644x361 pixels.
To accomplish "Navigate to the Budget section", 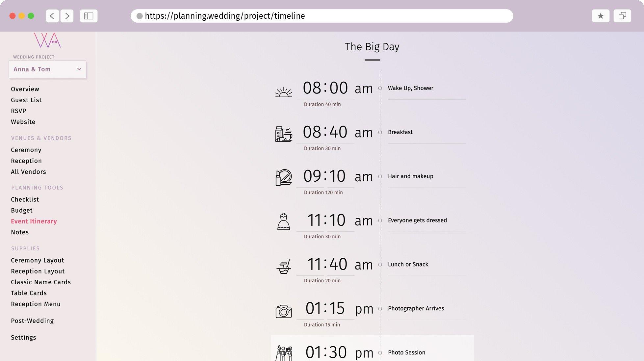I will pos(21,210).
